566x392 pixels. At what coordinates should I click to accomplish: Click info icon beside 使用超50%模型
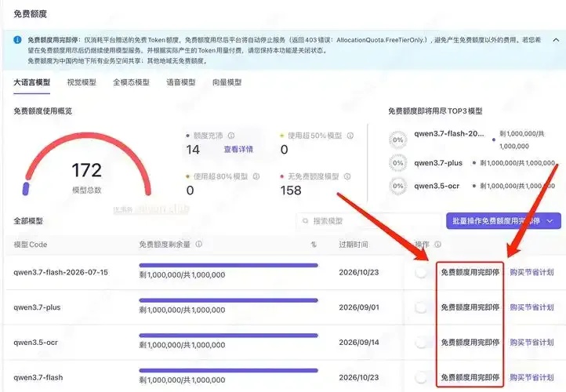click(350, 136)
